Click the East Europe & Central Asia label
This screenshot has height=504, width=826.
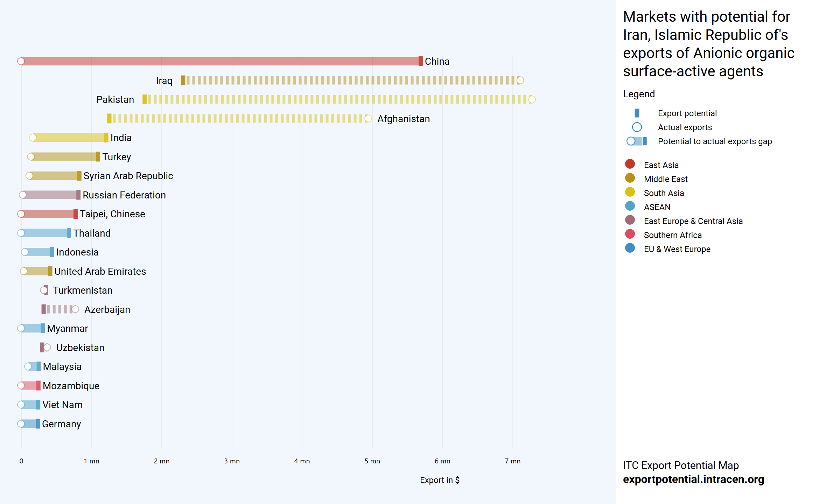pyautogui.click(x=693, y=221)
